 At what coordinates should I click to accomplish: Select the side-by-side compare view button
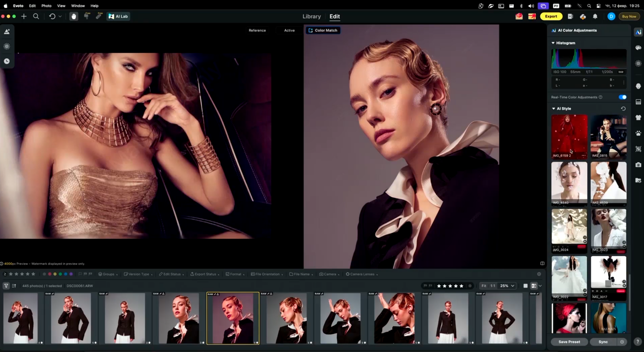click(x=534, y=286)
